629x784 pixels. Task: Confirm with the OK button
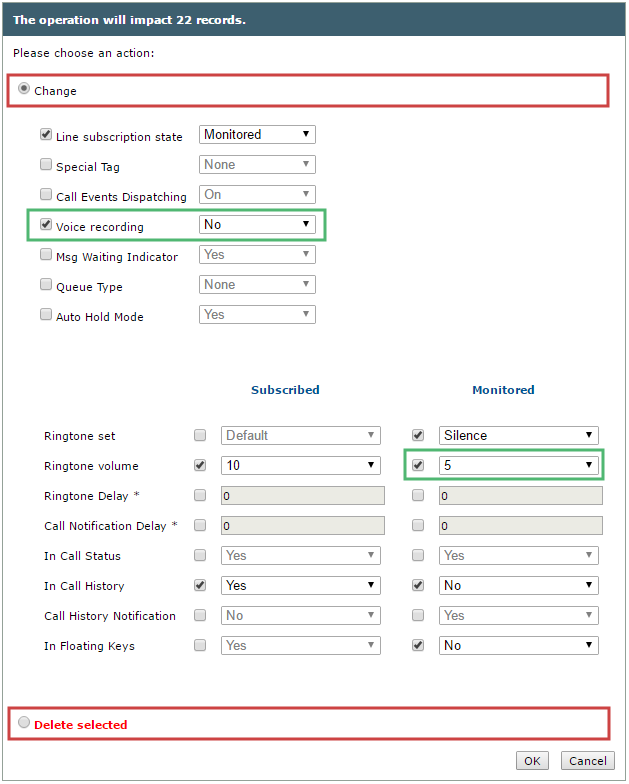pos(532,761)
